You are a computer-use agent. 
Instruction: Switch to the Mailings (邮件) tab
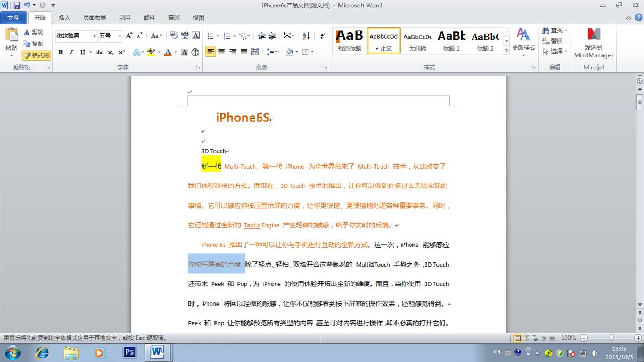coord(150,18)
